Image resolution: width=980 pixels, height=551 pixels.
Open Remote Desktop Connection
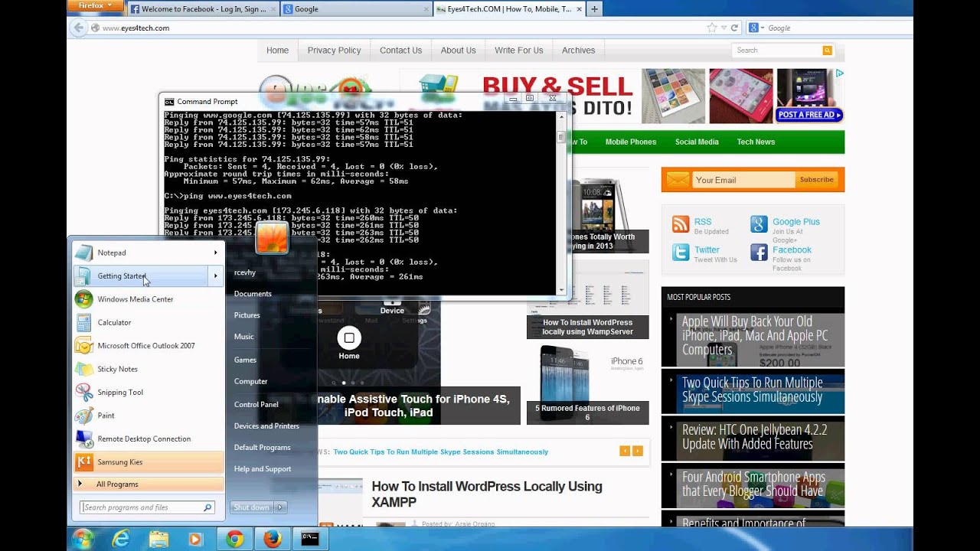149,439
